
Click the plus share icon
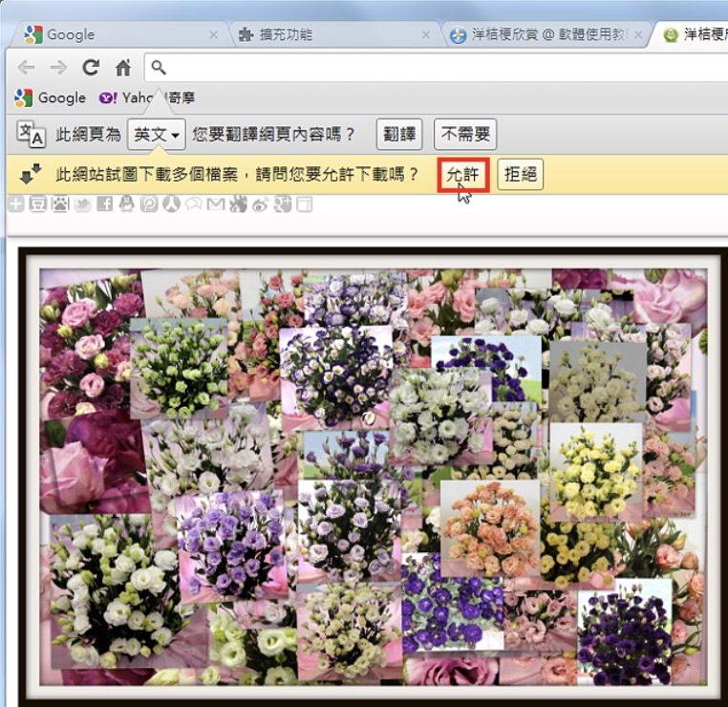pos(15,204)
